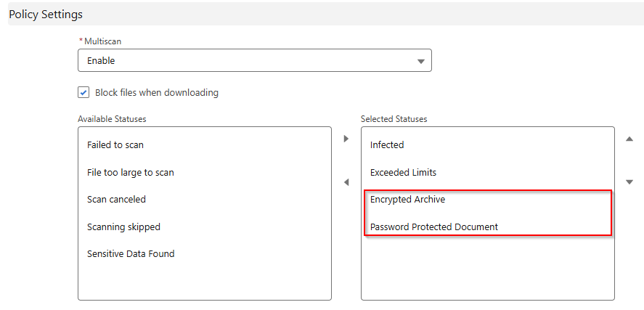The image size is (644, 310).
Task: Choose Password Protected Document status
Action: point(434,227)
